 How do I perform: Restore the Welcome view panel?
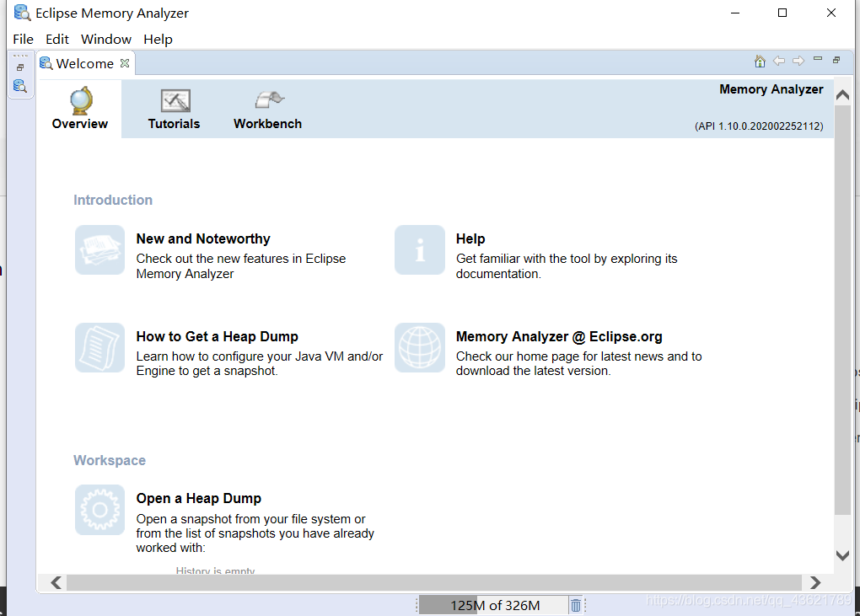[836, 60]
